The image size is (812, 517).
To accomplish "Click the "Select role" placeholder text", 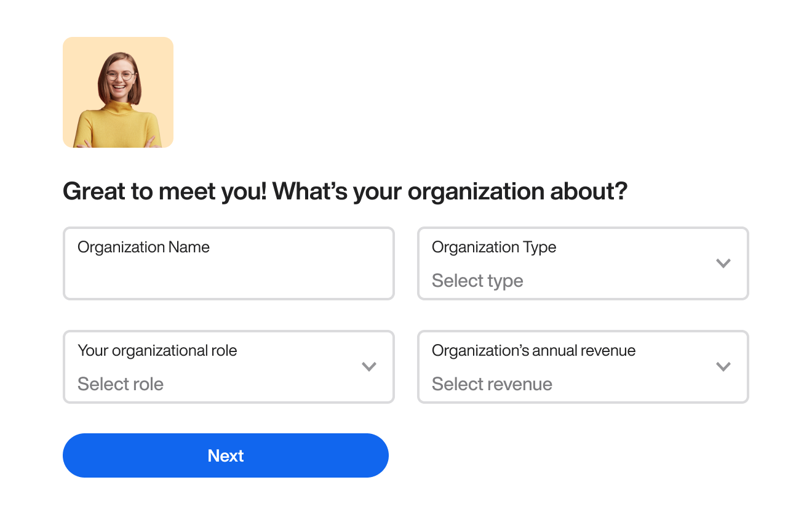I will click(121, 384).
